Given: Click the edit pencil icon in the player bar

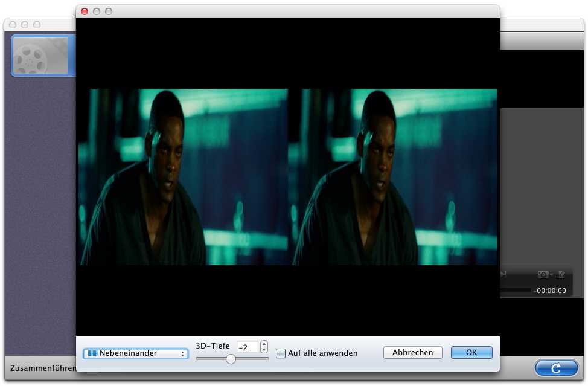Looking at the screenshot, I should click(561, 275).
